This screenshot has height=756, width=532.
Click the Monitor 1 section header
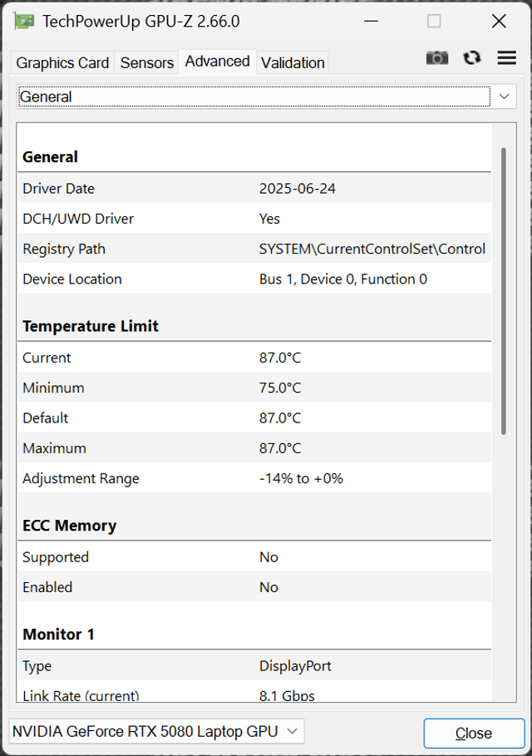[58, 634]
